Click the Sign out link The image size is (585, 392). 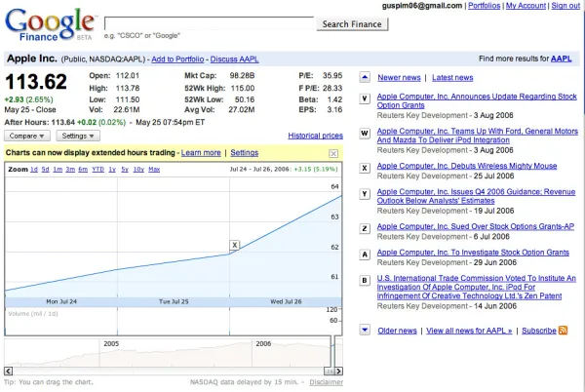565,6
